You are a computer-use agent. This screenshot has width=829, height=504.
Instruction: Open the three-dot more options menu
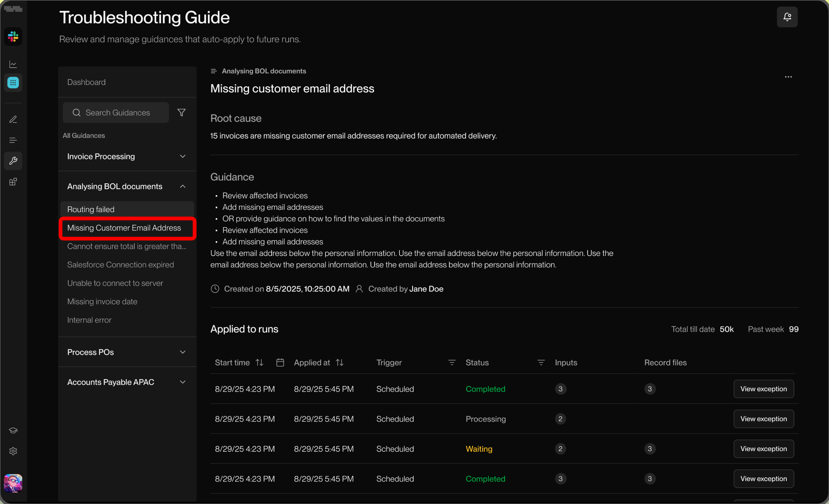pyautogui.click(x=788, y=77)
